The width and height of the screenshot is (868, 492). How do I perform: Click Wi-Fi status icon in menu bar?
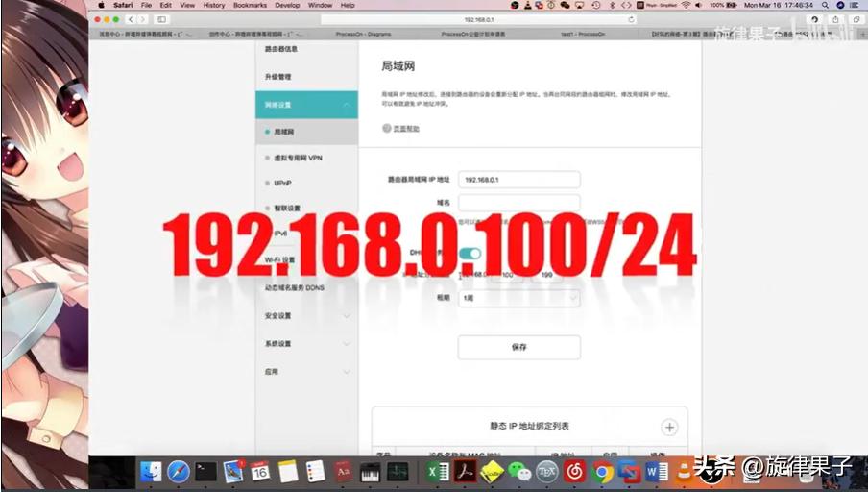tap(686, 5)
